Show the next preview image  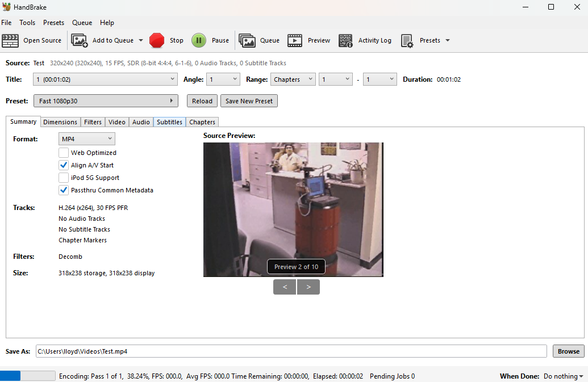(308, 287)
